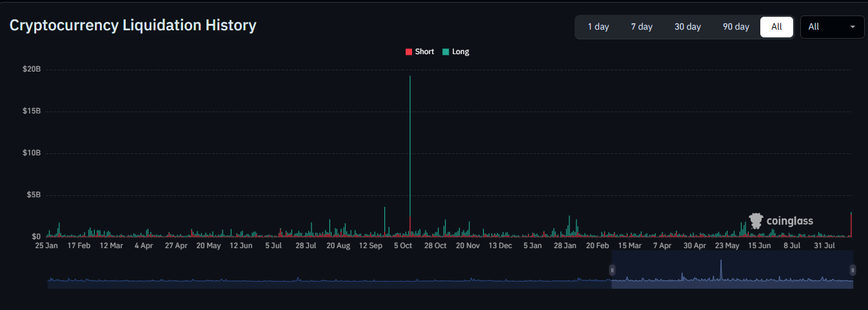
Task: Click the red Short legend swatch
Action: click(x=409, y=52)
